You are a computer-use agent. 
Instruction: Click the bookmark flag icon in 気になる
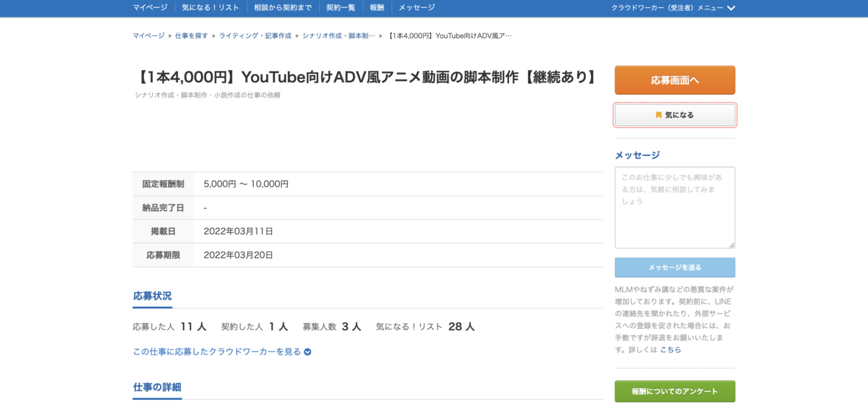coord(659,115)
